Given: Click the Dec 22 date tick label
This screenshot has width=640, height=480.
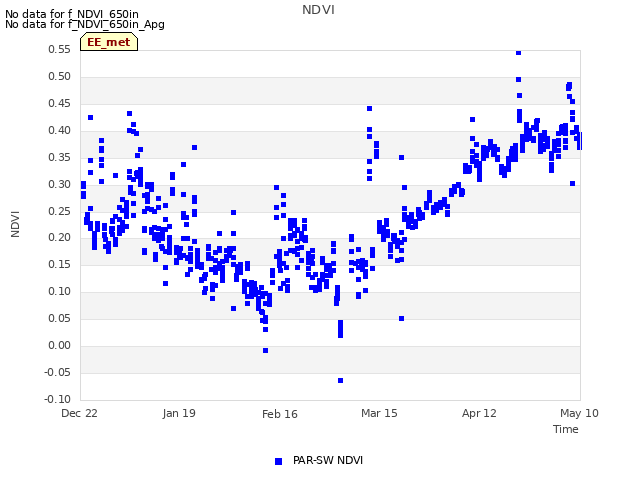Looking at the screenshot, I should [x=80, y=413].
